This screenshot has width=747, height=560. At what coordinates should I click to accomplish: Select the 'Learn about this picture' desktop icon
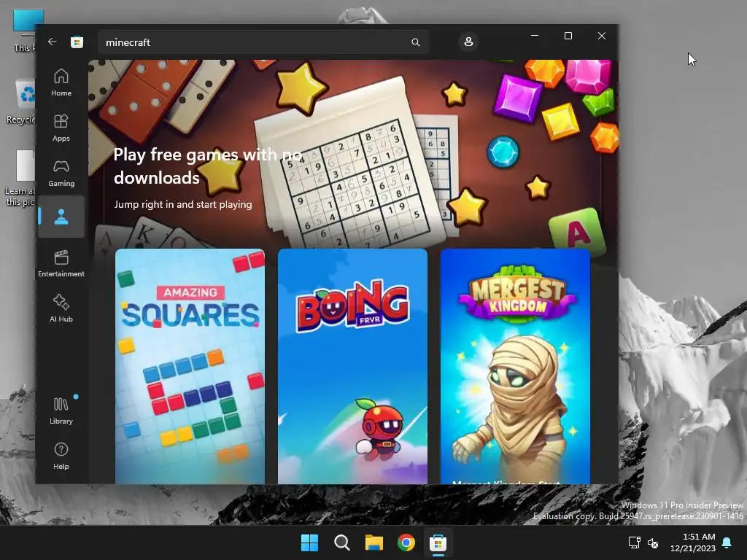click(x=20, y=178)
